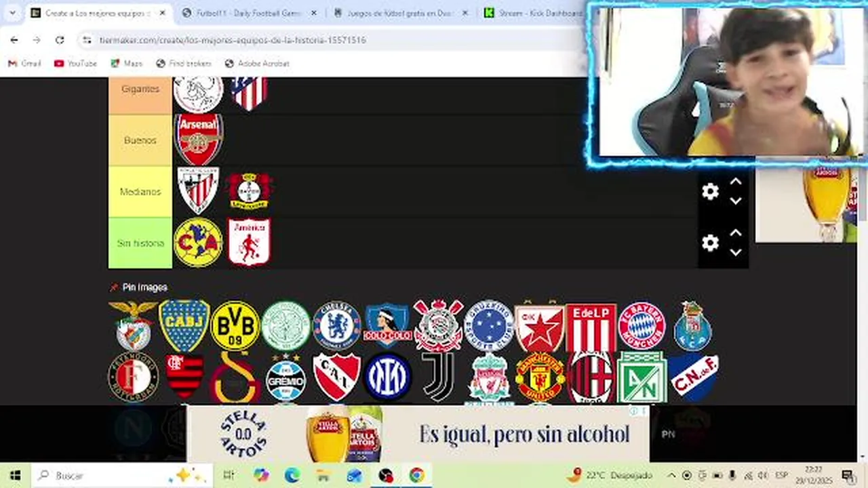Click the red América de Cali crest
868x488 pixels.
(x=249, y=243)
